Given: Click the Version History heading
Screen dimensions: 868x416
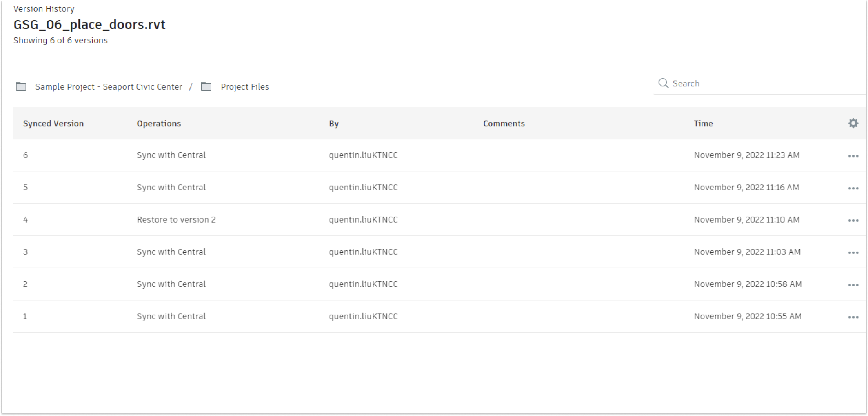Looking at the screenshot, I should (44, 9).
